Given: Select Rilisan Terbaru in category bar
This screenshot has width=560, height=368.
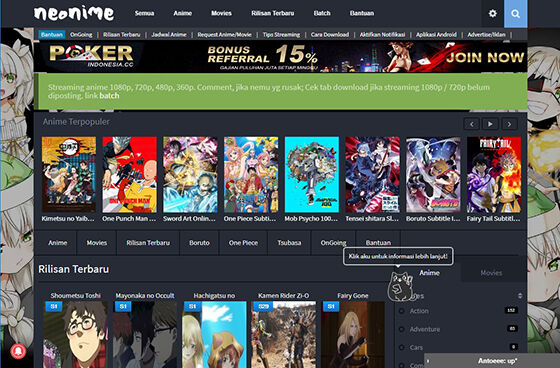Looking at the screenshot, I should [148, 243].
